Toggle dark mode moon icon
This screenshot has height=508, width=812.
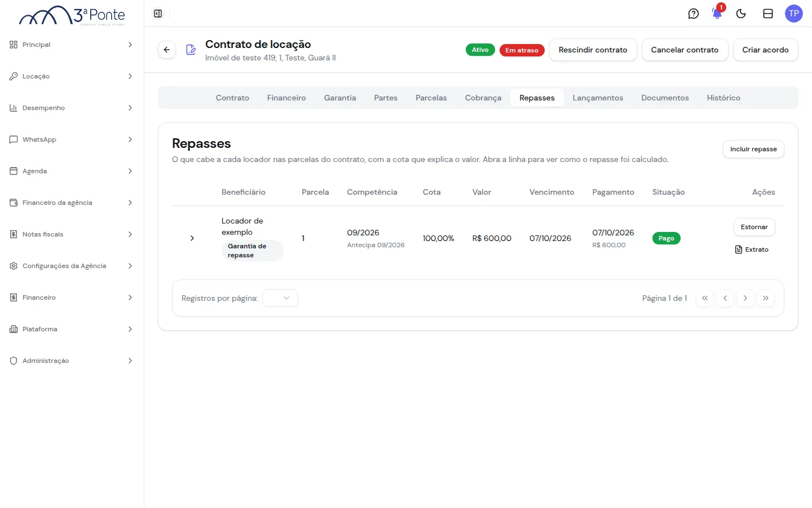(x=741, y=14)
